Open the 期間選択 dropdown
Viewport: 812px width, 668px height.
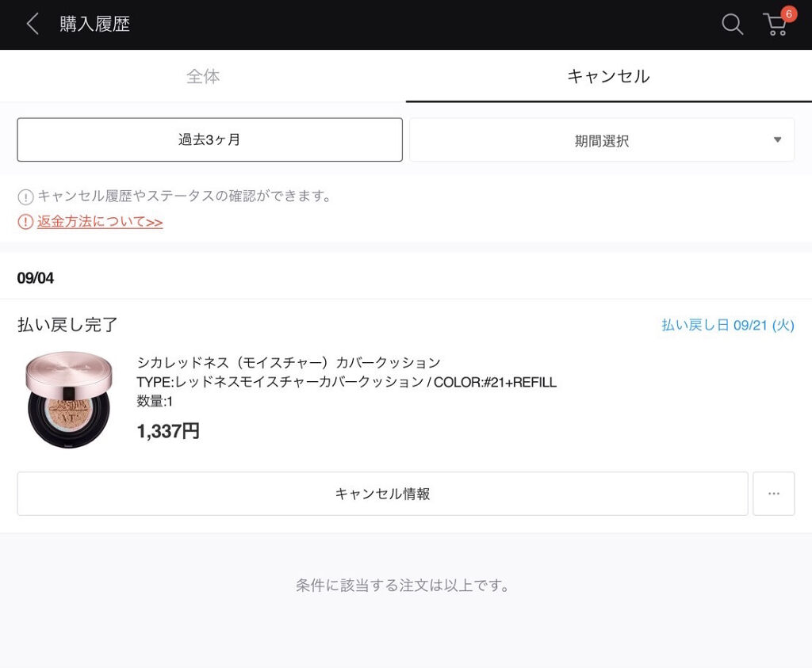[601, 141]
